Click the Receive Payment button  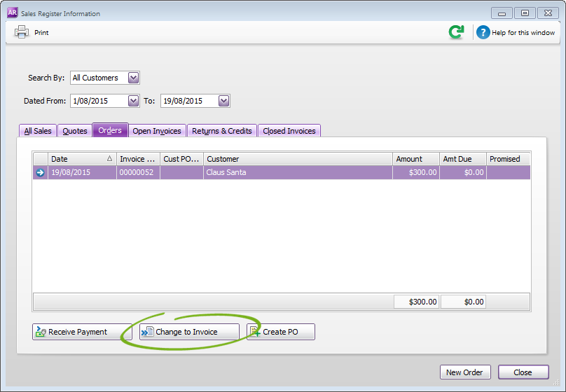point(82,332)
